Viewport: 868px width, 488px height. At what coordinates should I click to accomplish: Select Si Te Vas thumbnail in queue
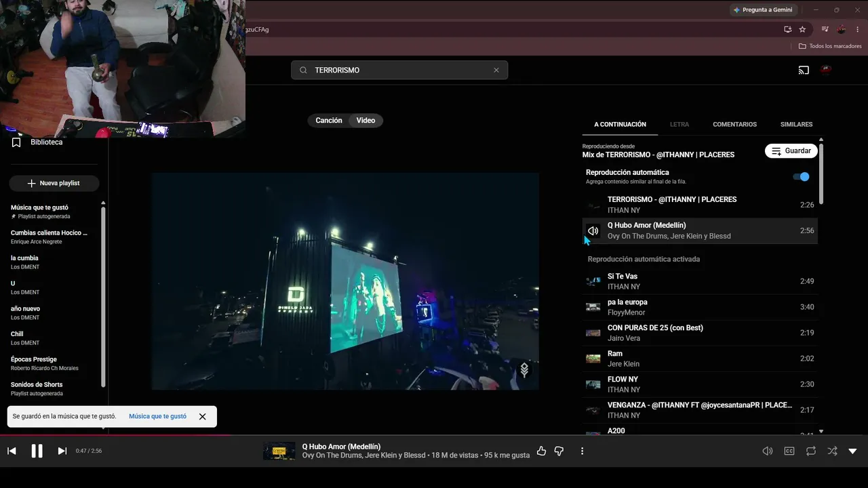(x=593, y=281)
